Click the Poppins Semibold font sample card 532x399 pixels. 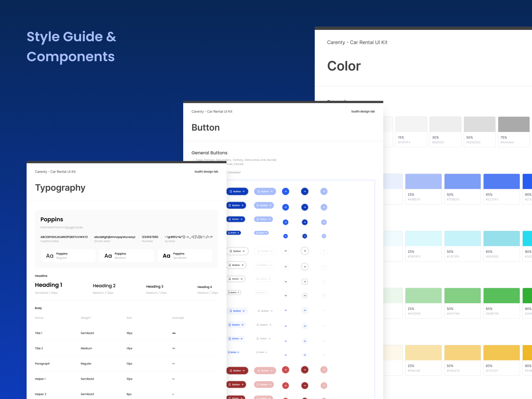coord(185,256)
